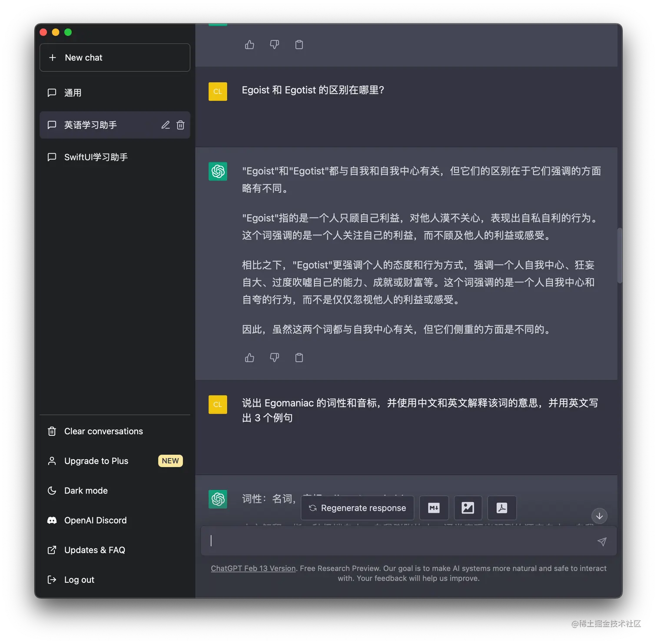Export conversation as image

468,508
